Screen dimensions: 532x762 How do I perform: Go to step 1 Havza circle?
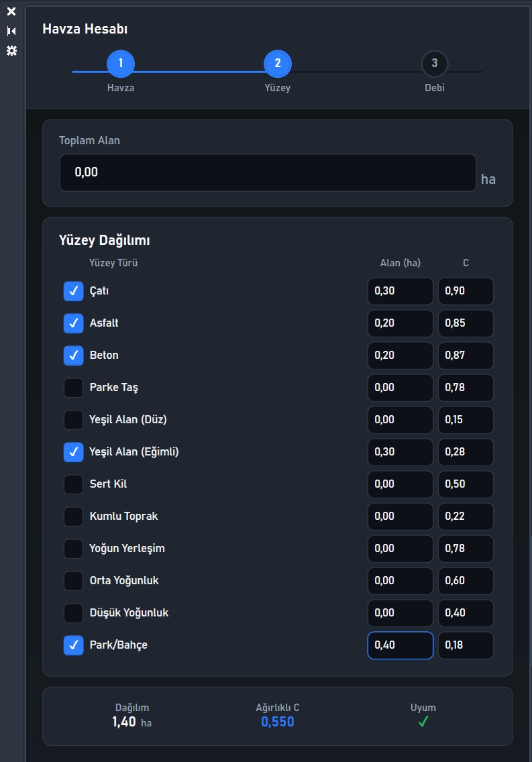(121, 64)
